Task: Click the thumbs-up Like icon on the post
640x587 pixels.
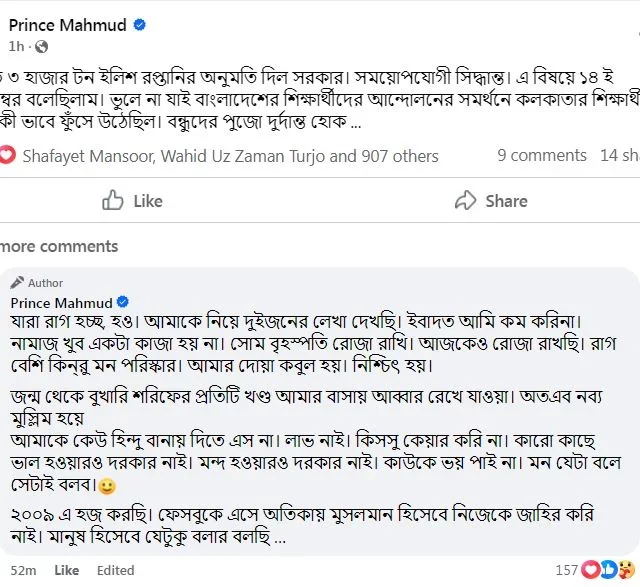Action: [112, 200]
